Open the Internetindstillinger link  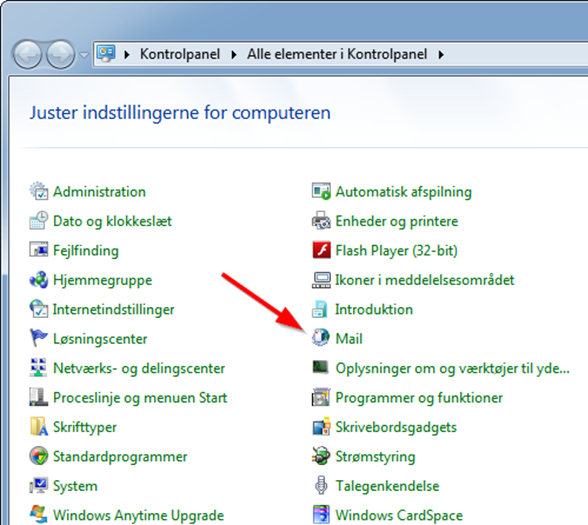pyautogui.click(x=113, y=310)
